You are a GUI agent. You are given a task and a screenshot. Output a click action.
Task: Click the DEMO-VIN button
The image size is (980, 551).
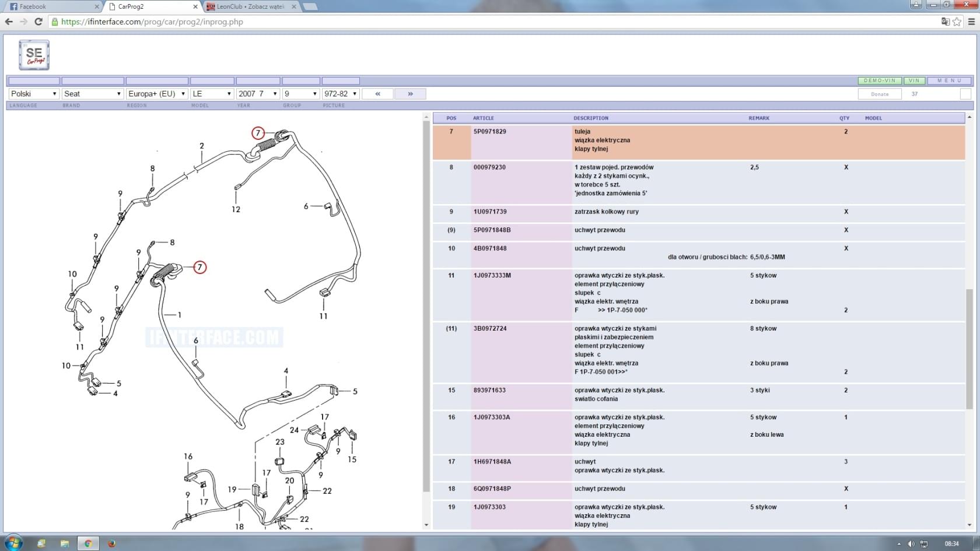coord(880,80)
